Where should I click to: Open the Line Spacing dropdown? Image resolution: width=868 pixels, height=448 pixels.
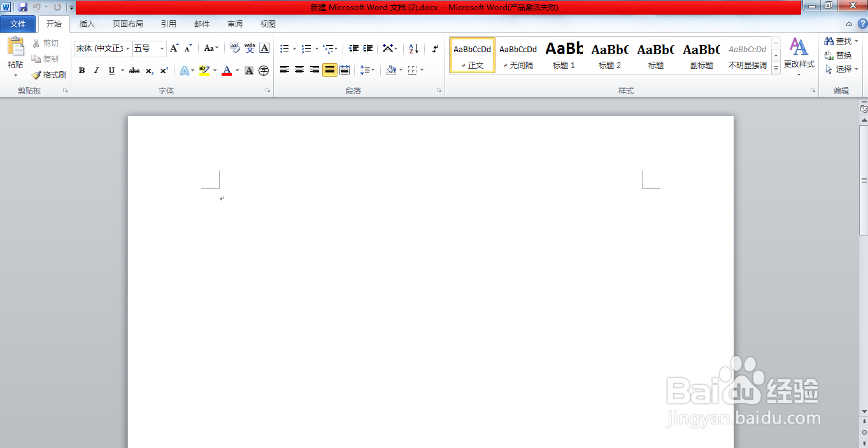367,70
